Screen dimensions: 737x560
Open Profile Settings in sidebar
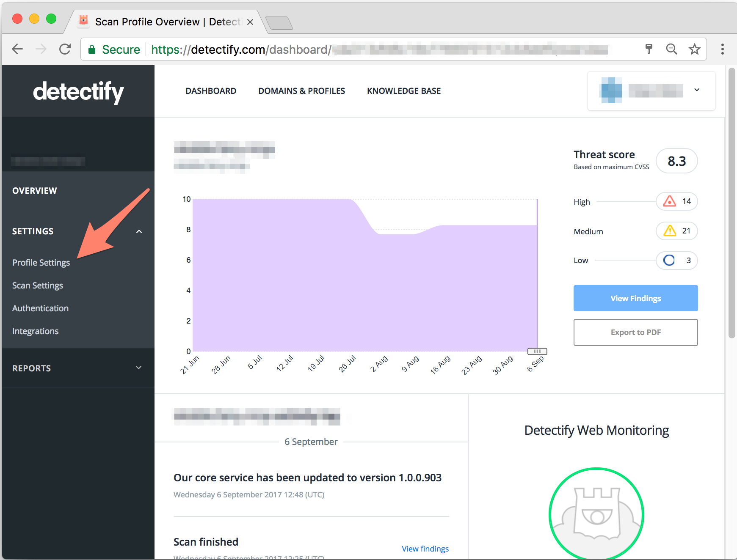click(41, 263)
